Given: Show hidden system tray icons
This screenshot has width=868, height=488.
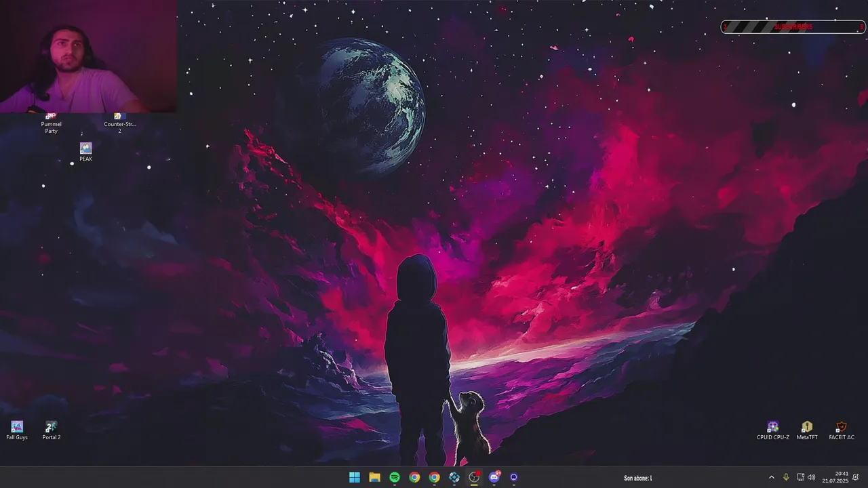Looking at the screenshot, I should [771, 477].
